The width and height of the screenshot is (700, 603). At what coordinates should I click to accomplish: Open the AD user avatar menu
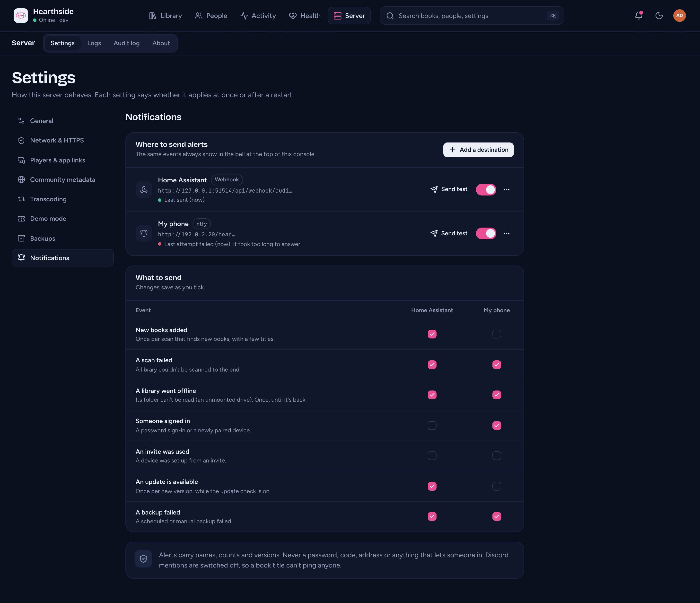(679, 16)
